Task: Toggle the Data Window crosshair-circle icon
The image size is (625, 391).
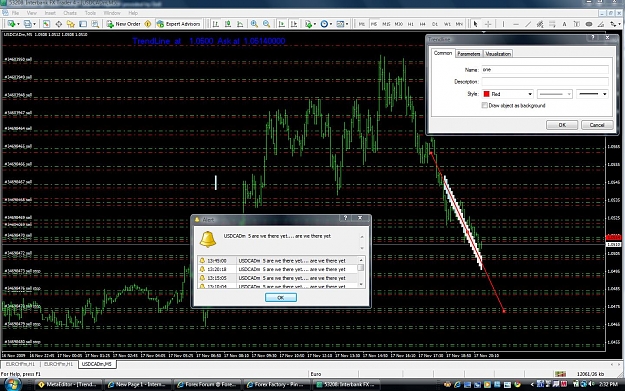Action: [59, 24]
